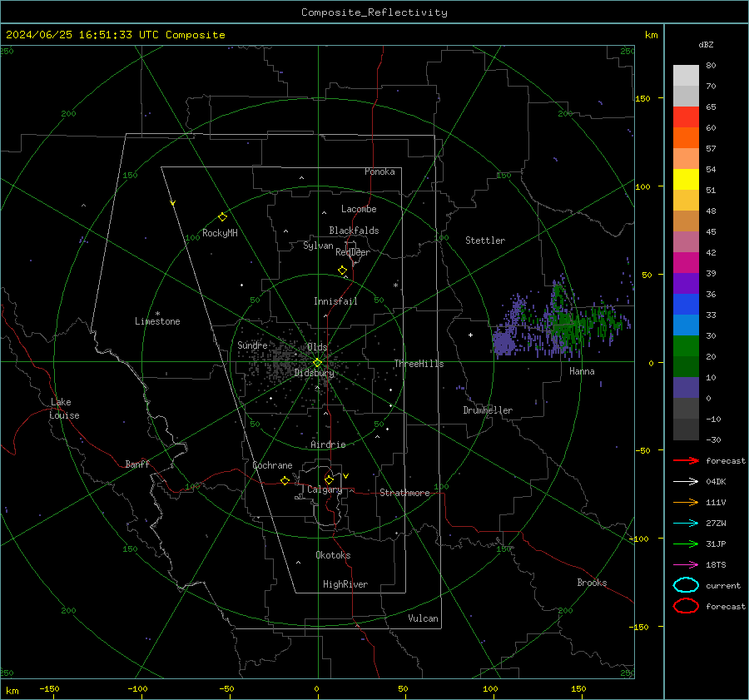Click the yellow diamond marker beside Cochrane

pyautogui.click(x=285, y=480)
